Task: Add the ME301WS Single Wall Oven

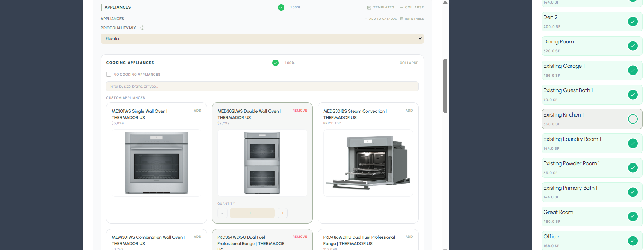Action: pyautogui.click(x=197, y=111)
